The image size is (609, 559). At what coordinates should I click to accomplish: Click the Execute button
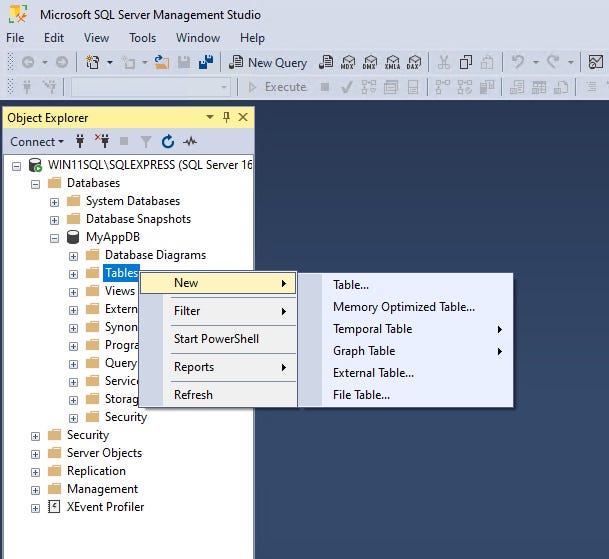click(277, 87)
